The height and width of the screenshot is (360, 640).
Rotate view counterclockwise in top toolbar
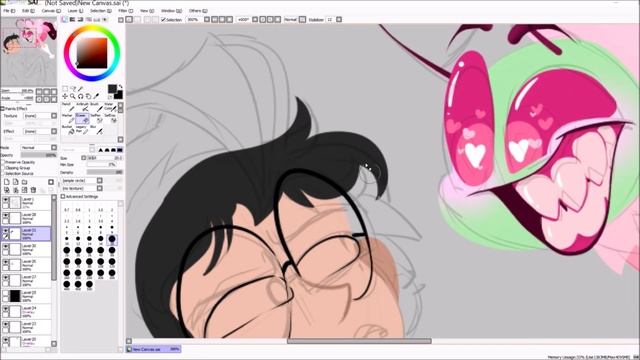[262, 20]
